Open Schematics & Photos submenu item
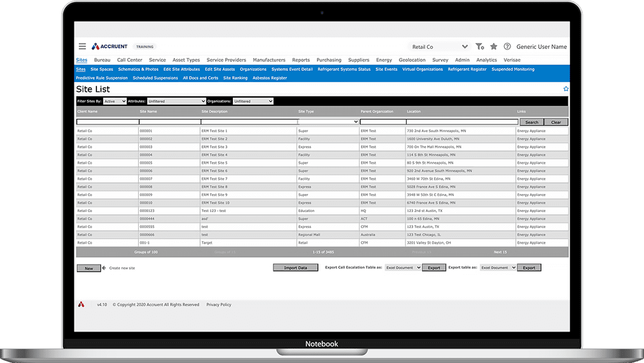Viewport: 644px width, 363px height. pyautogui.click(x=138, y=69)
